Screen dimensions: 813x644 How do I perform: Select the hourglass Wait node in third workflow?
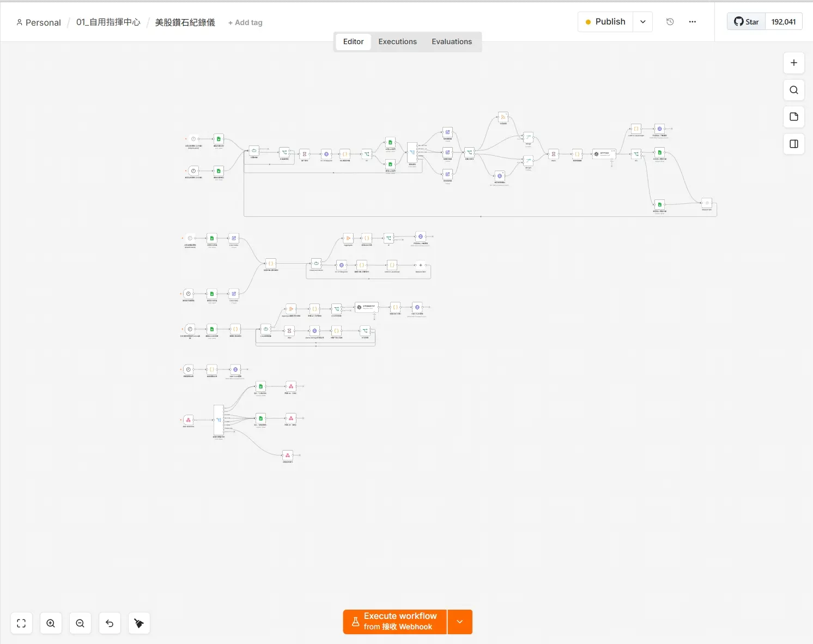[x=290, y=331]
